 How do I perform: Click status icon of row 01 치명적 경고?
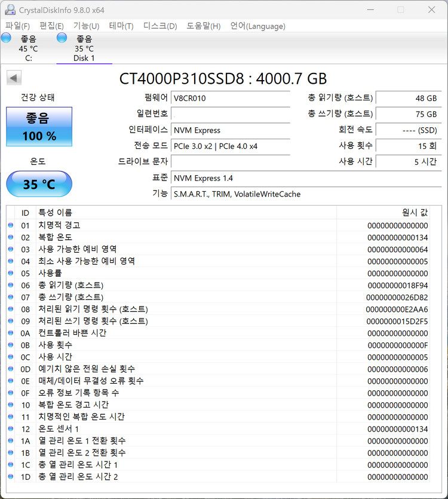coord(11,225)
